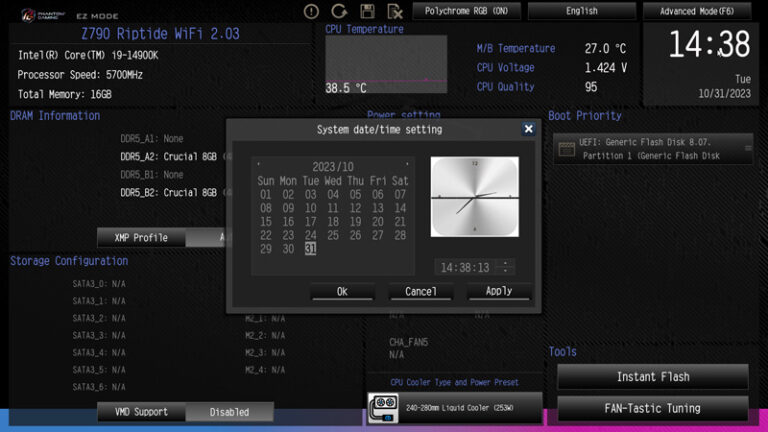Viewport: 768px width, 432px height.
Task: Go to next month in calendar
Action: point(407,165)
